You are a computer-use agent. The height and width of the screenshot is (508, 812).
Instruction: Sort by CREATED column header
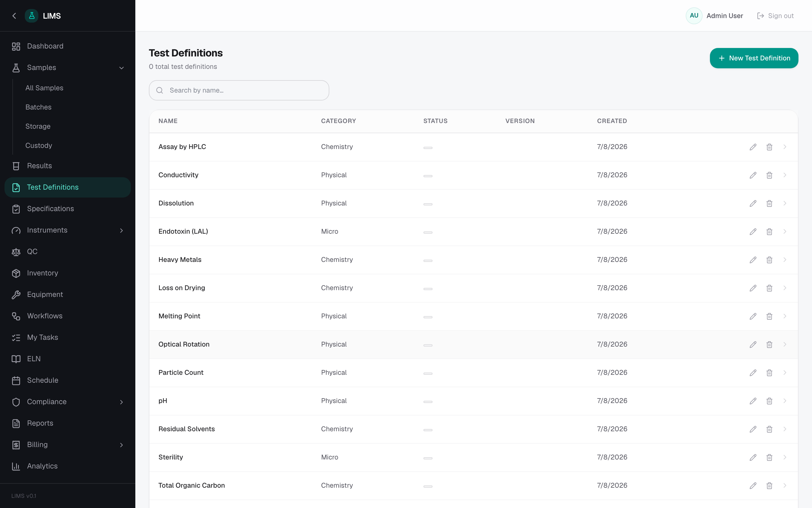612,121
